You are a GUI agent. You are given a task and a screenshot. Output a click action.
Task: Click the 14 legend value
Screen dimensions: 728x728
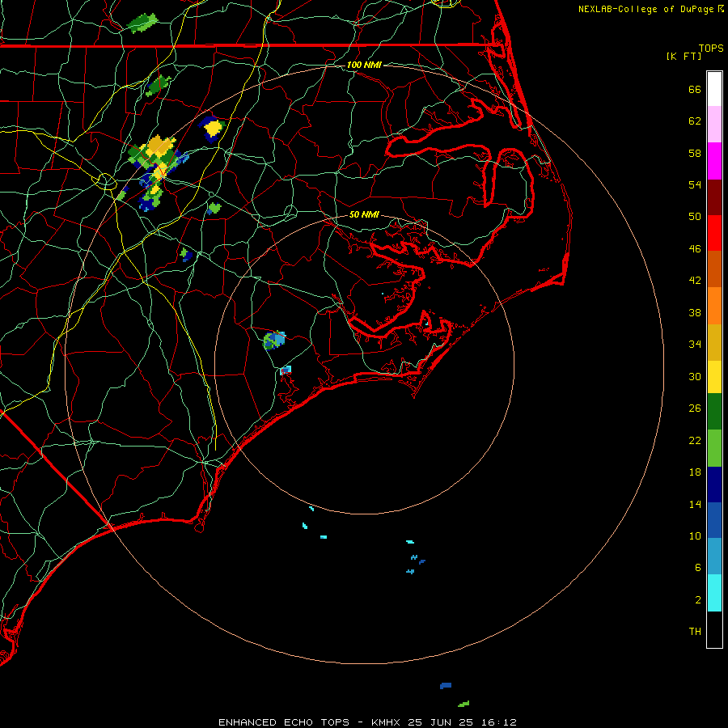click(695, 504)
